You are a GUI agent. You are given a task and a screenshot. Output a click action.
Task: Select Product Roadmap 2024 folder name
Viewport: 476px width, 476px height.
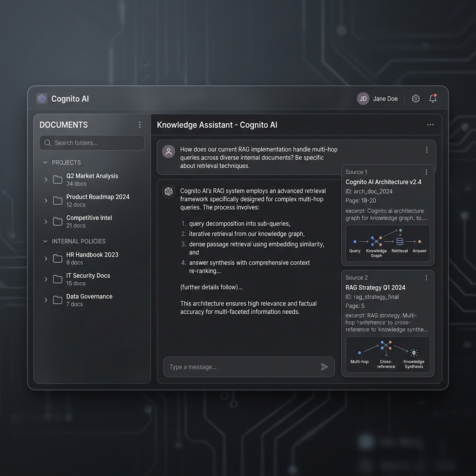tap(98, 197)
